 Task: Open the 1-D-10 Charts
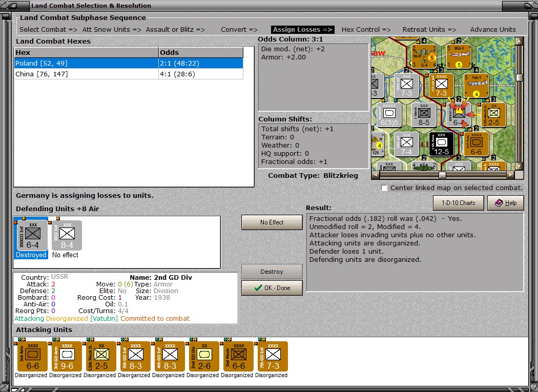coord(459,203)
